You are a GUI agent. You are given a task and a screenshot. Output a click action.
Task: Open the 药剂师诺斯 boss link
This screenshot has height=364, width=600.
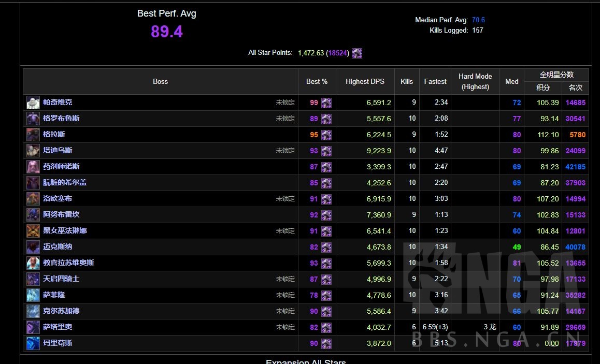(x=61, y=167)
